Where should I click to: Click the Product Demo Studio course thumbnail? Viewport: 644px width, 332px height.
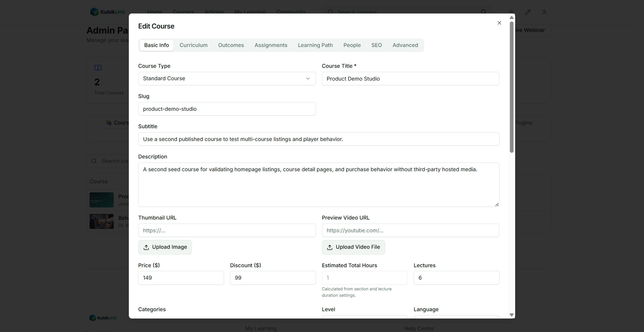tap(102, 200)
